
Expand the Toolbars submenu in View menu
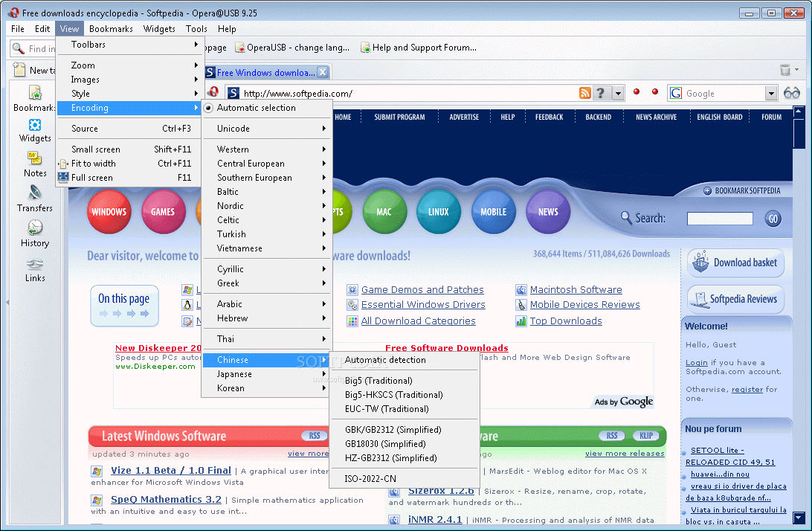129,45
